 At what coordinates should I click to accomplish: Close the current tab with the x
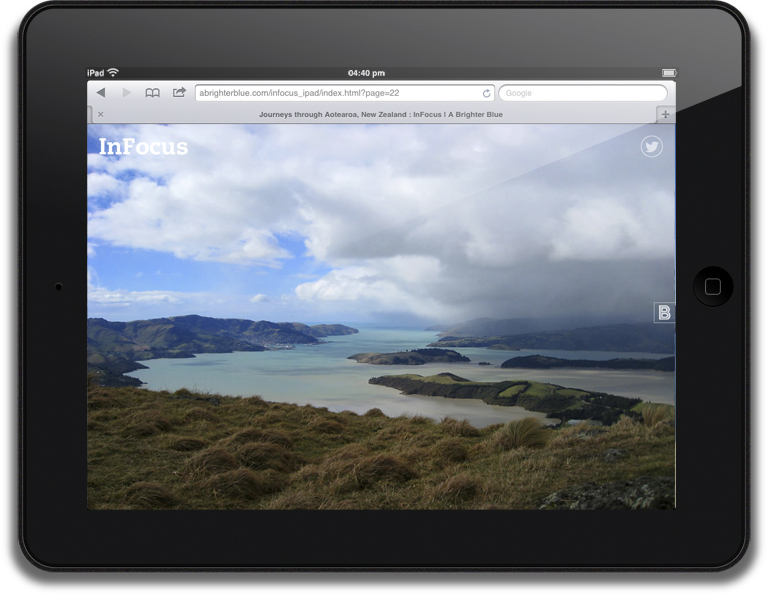point(100,115)
